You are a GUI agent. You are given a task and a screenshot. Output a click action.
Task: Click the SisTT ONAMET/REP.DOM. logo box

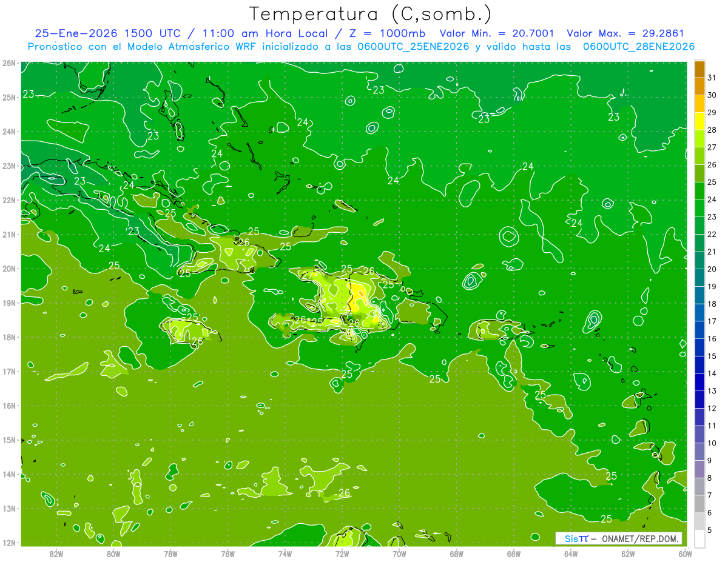[x=619, y=538]
